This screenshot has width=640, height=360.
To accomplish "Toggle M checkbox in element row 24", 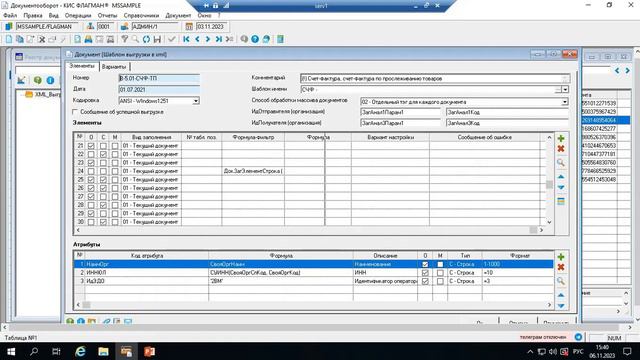I will pyautogui.click(x=115, y=171).
